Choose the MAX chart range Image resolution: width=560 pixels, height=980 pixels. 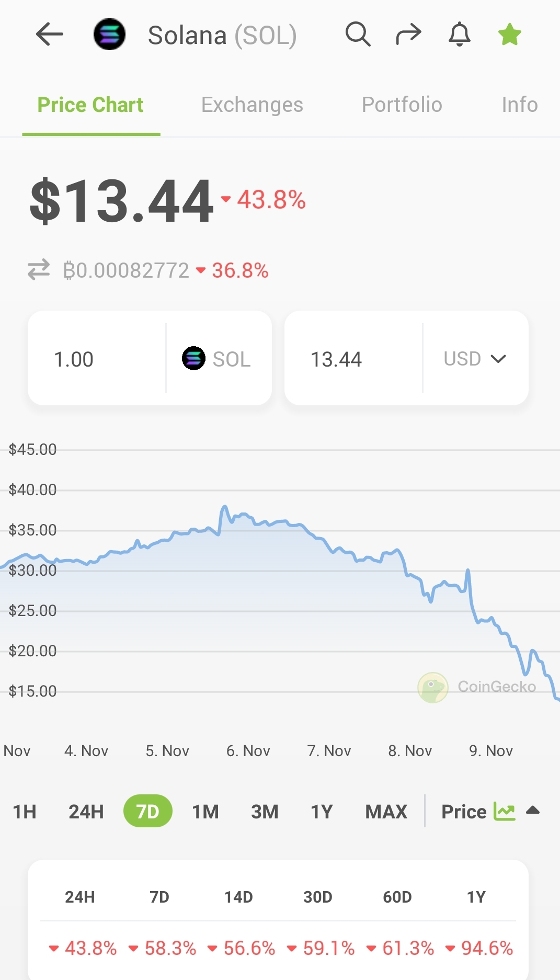pyautogui.click(x=386, y=812)
